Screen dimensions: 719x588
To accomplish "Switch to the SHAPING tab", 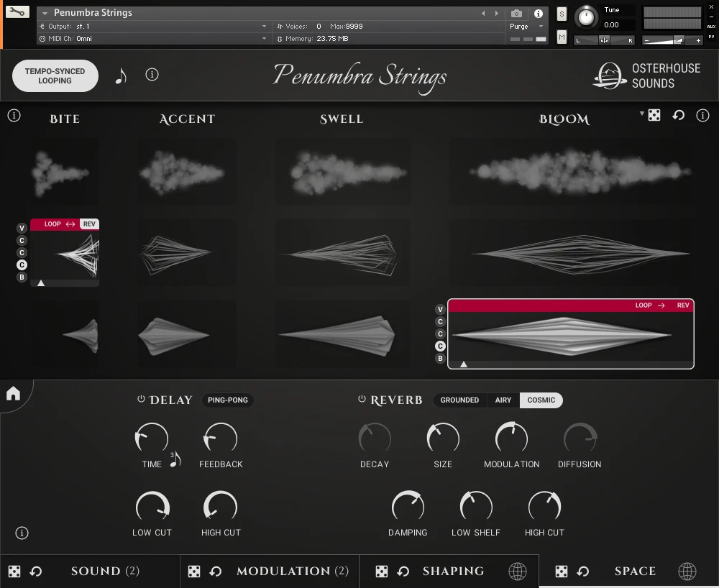I will pyautogui.click(x=453, y=571).
